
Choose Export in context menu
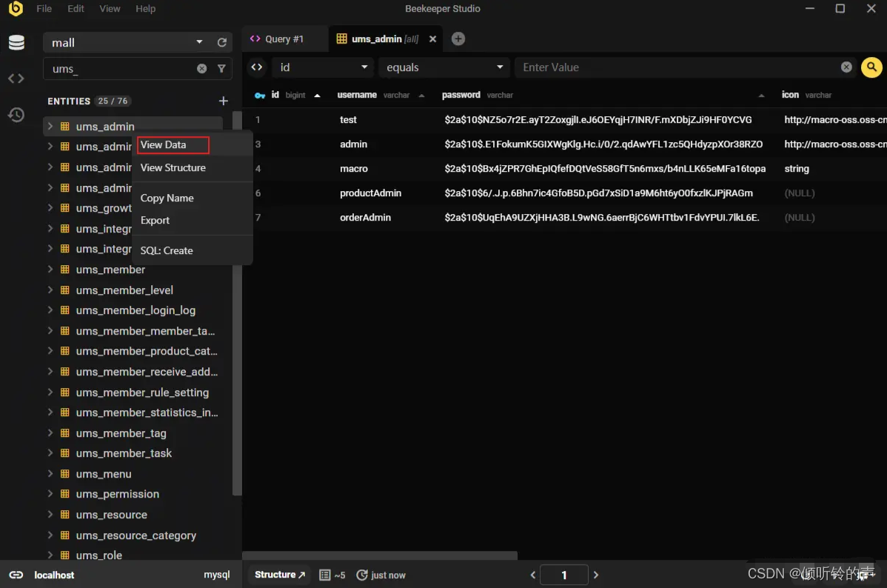click(192, 220)
